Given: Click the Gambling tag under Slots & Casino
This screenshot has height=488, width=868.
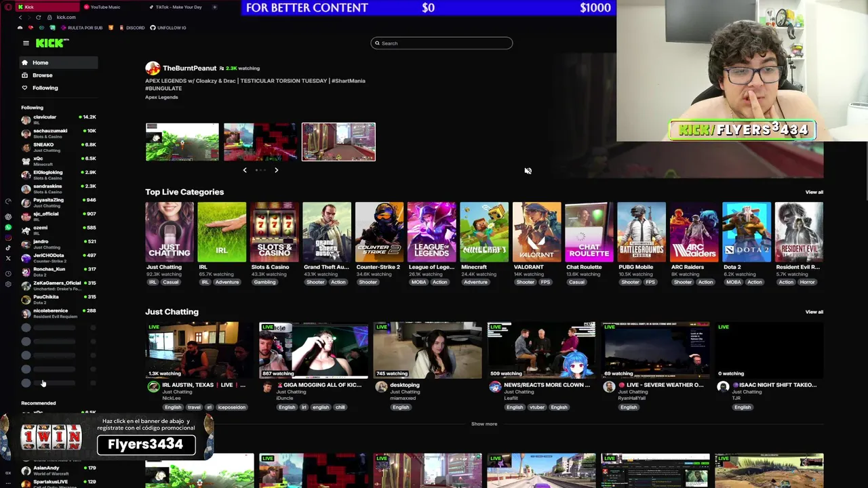Looking at the screenshot, I should click(x=264, y=282).
